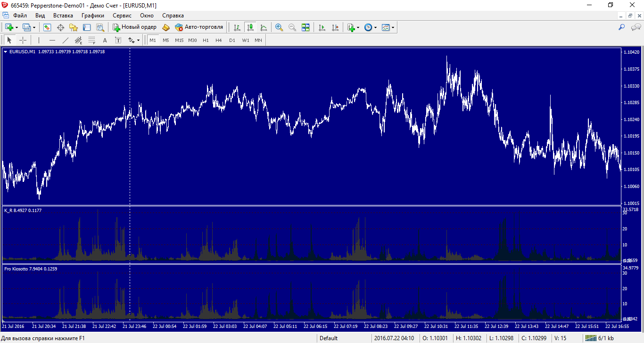
Task: Click the Default profile in status bar
Action: pos(329,338)
